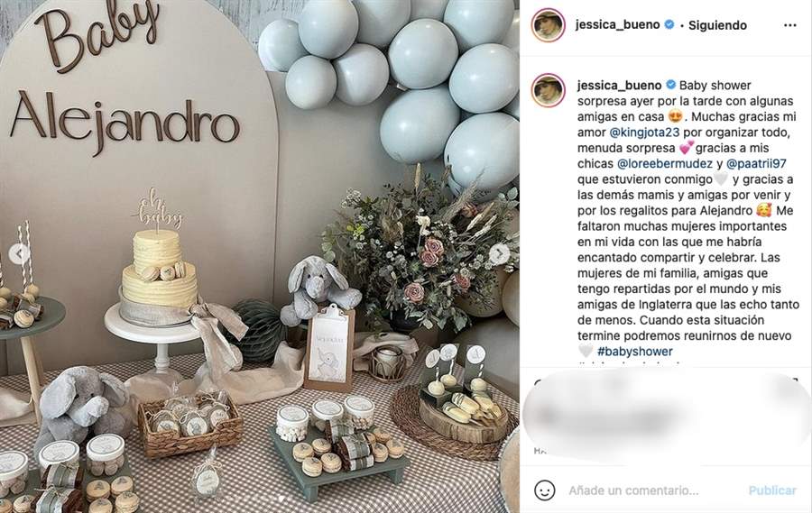Open the @paatrii97 mention
This screenshot has height=513, width=812.
point(756,163)
